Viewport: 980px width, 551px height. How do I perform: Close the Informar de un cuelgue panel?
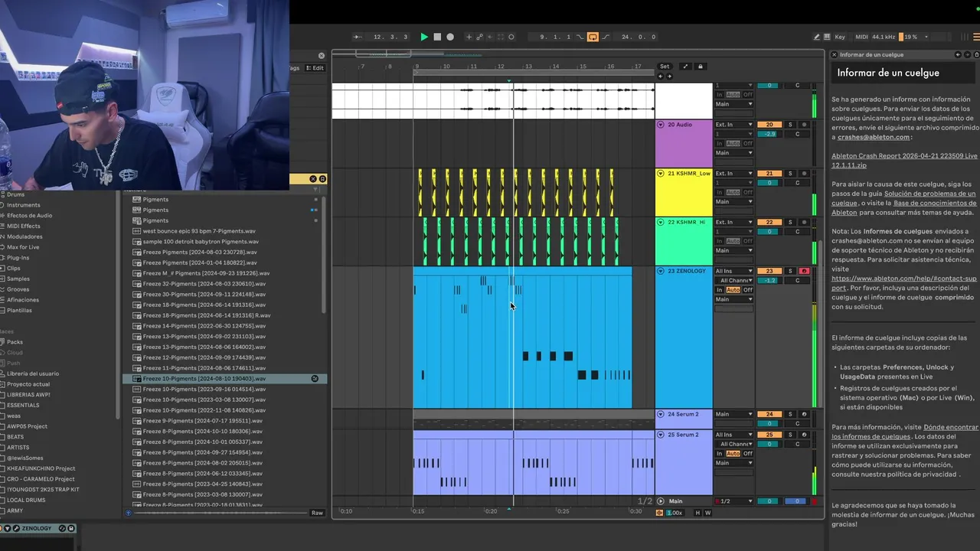tap(835, 54)
